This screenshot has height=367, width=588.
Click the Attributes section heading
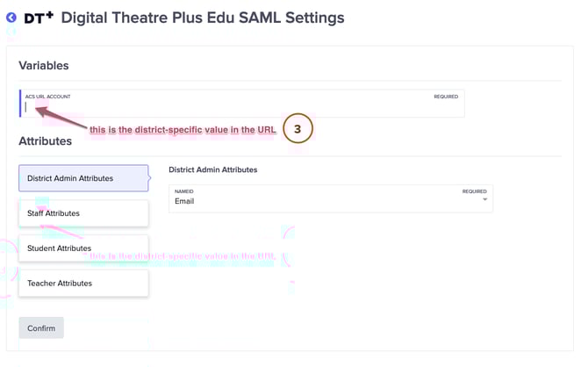[x=45, y=141]
